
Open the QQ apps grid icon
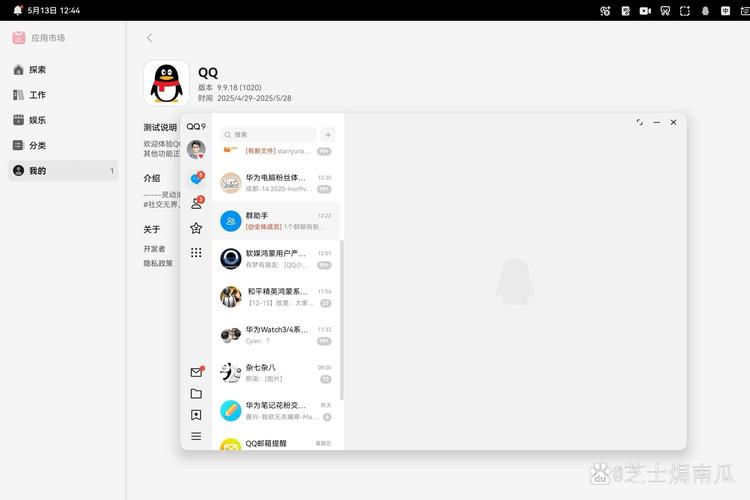[x=196, y=253]
